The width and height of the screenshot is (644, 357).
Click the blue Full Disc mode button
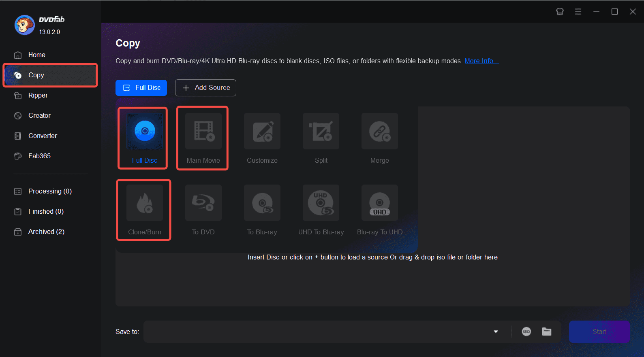pyautogui.click(x=141, y=88)
